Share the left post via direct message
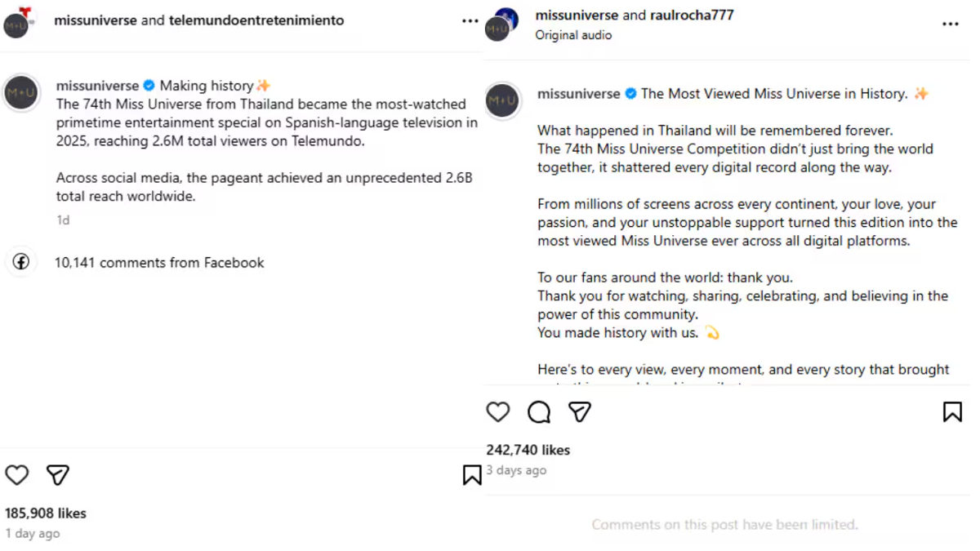The width and height of the screenshot is (980, 551). 57,475
